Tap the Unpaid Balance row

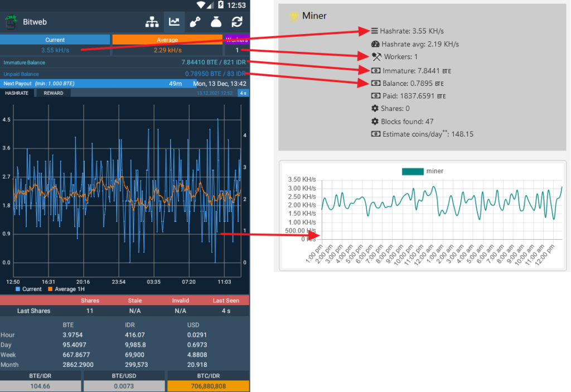pos(125,74)
